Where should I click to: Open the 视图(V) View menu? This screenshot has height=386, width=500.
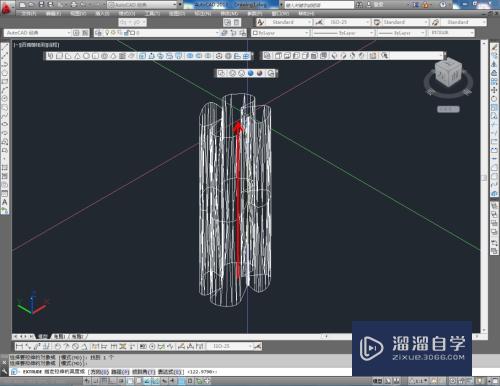tap(78, 14)
